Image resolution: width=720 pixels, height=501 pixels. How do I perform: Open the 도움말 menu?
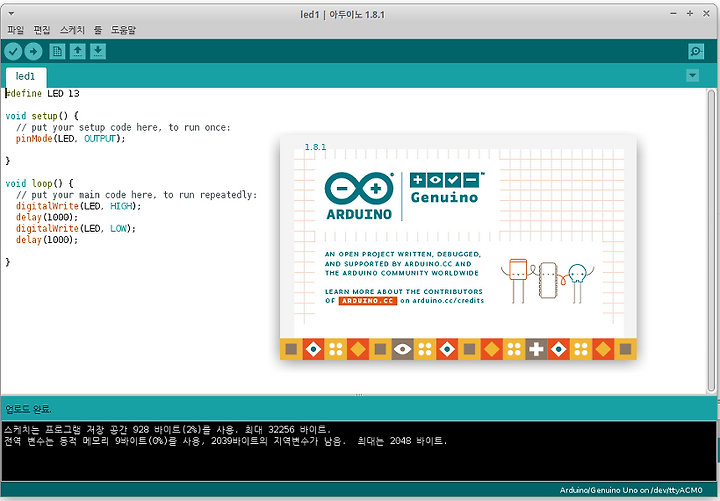(123, 30)
